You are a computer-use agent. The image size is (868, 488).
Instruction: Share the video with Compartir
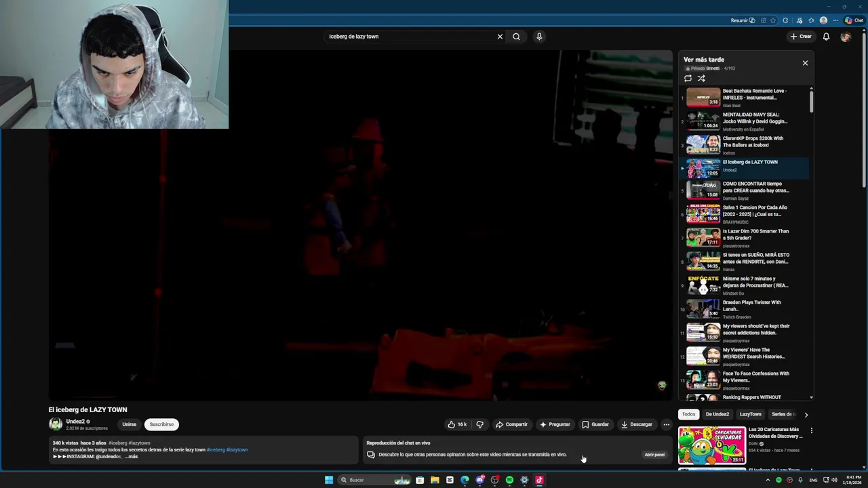click(511, 424)
